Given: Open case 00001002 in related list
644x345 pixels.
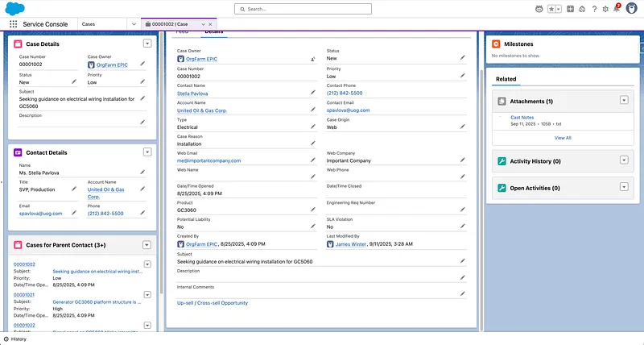Looking at the screenshot, I should (x=24, y=264).
